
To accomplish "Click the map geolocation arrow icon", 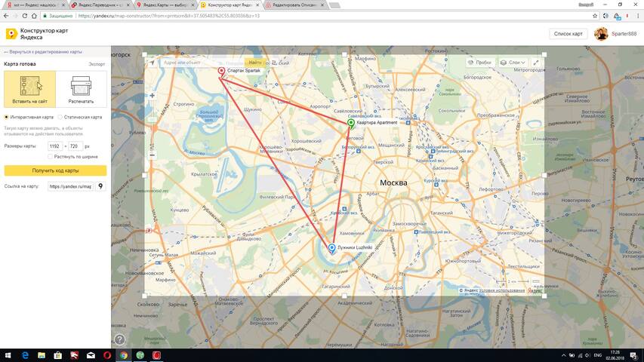I will coord(152,63).
